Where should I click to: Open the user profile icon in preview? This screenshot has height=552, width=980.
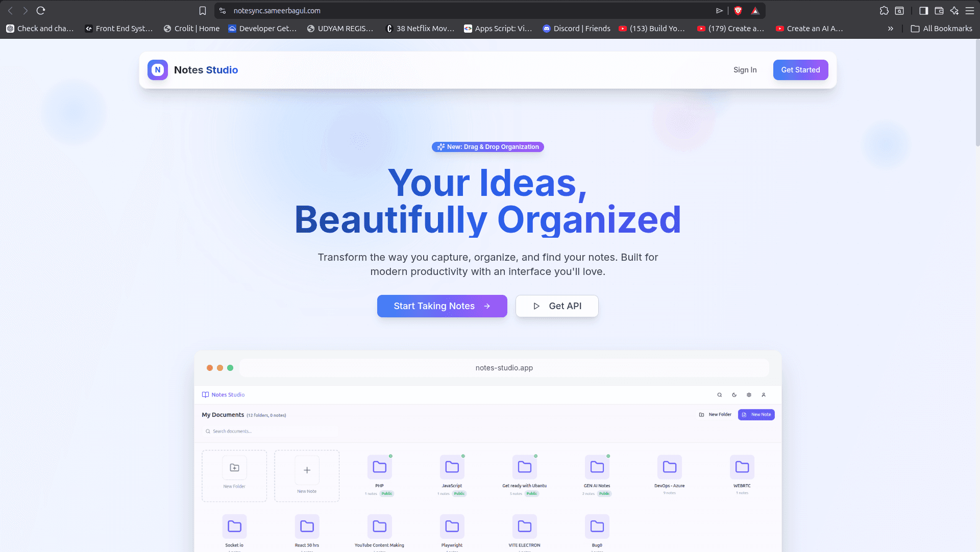(x=764, y=395)
